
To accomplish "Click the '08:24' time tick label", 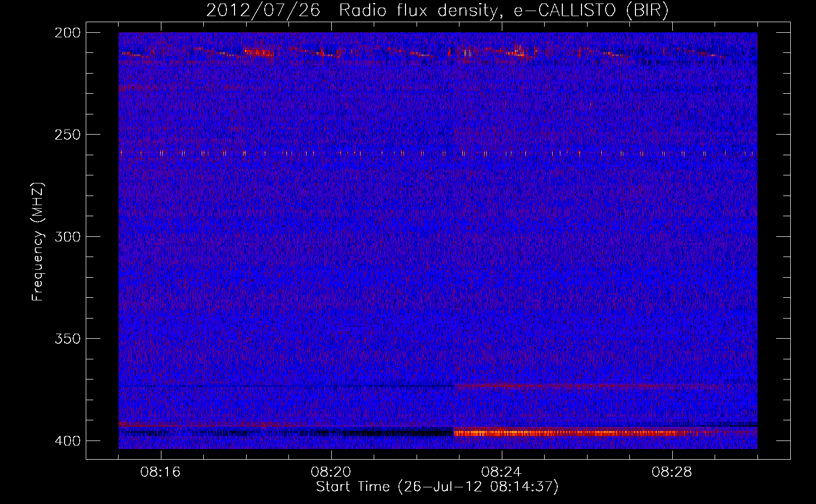I will (501, 472).
